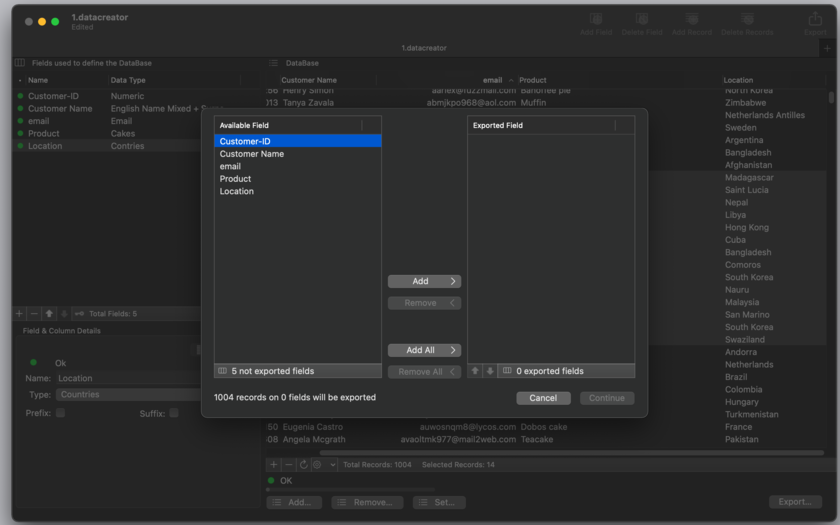Select email in Available Field list
This screenshot has height=525, width=840.
point(298,166)
